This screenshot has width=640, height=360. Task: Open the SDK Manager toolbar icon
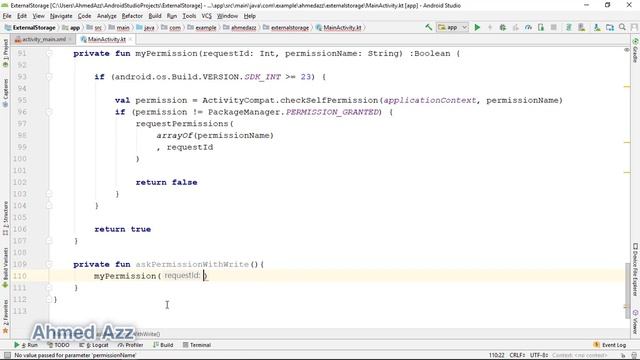tap(597, 27)
